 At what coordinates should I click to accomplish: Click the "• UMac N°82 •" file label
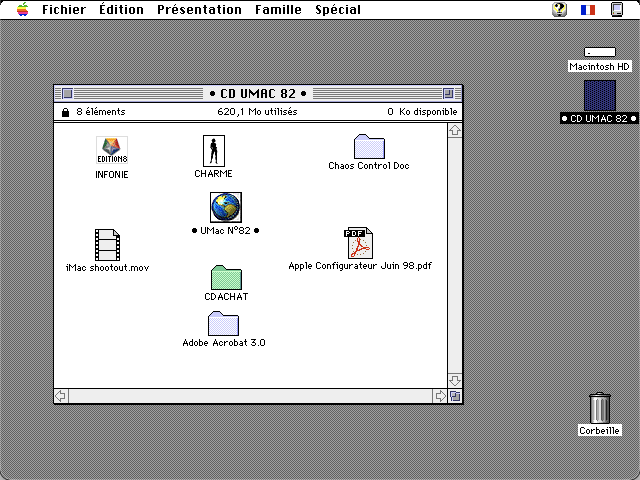coord(226,231)
